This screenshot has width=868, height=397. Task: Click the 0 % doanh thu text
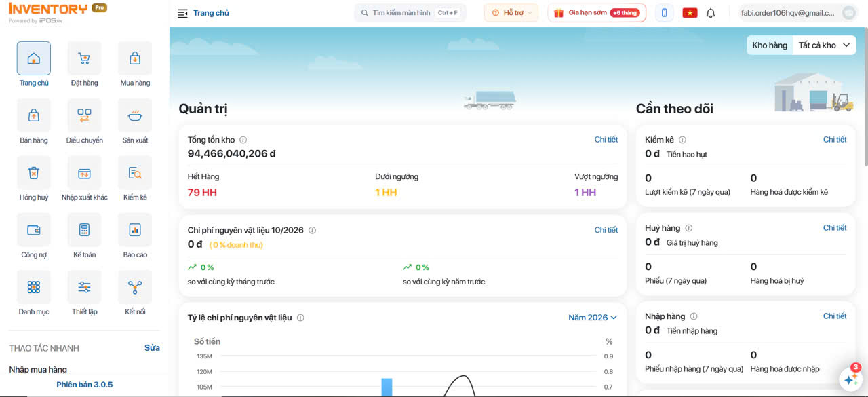[235, 245]
